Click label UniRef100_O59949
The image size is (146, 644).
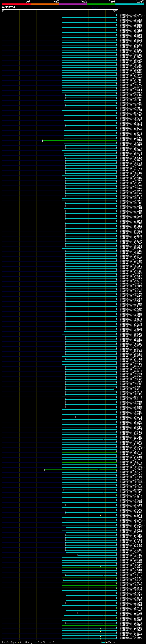(131, 462)
